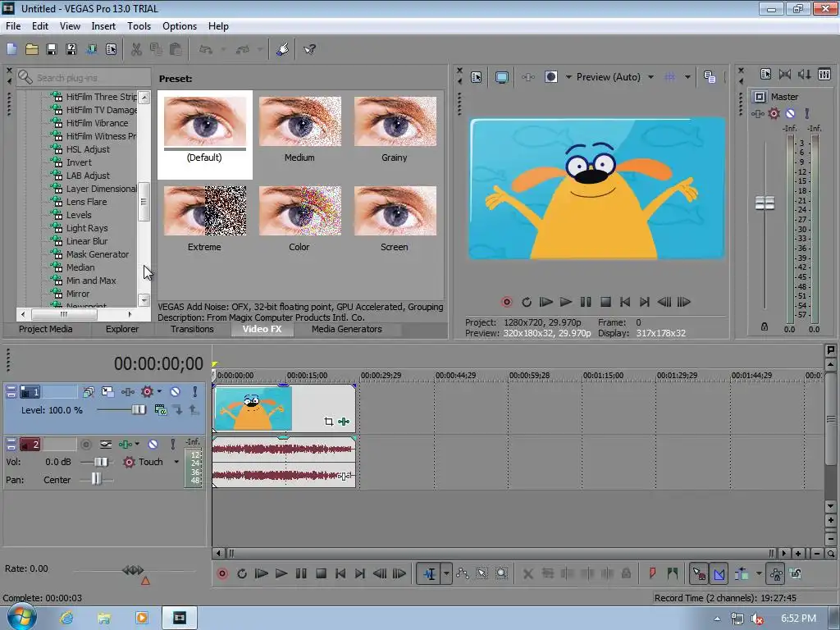
Task: Click the Copy Snapshot to Clipboard icon
Action: point(710,77)
